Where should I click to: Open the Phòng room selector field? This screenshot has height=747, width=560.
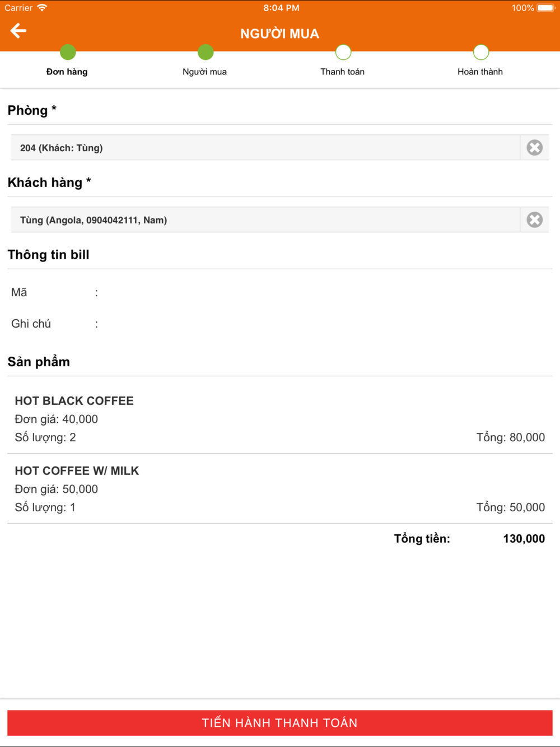[265, 148]
